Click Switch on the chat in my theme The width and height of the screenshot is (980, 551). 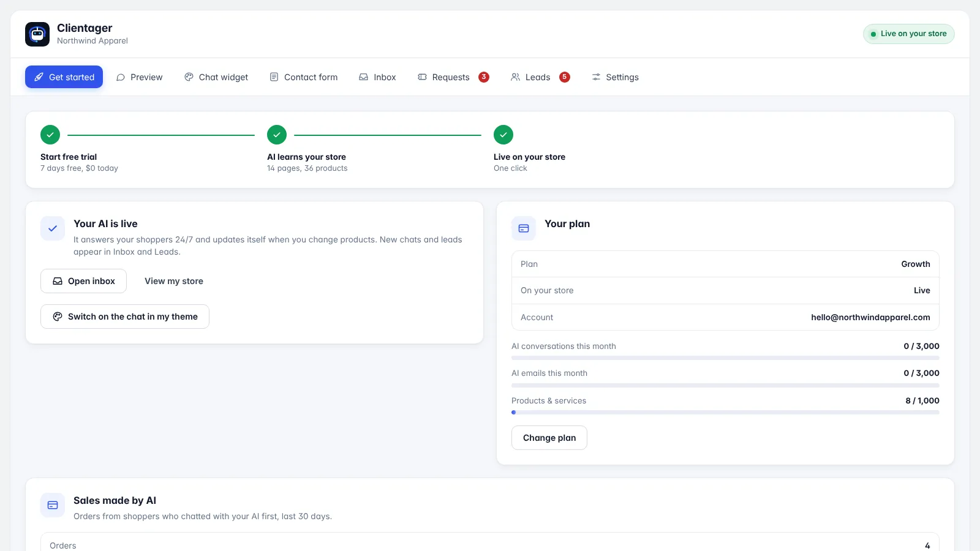pyautogui.click(x=125, y=317)
